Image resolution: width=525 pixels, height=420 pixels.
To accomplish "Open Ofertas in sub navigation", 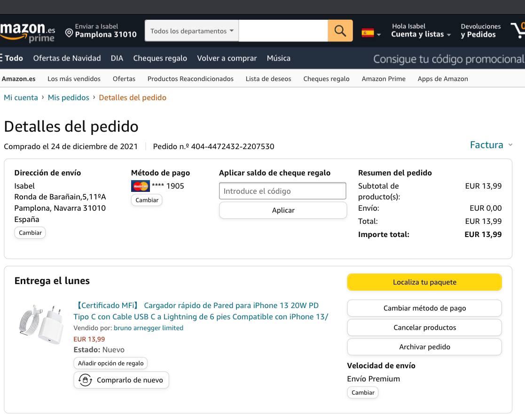I will click(124, 79).
